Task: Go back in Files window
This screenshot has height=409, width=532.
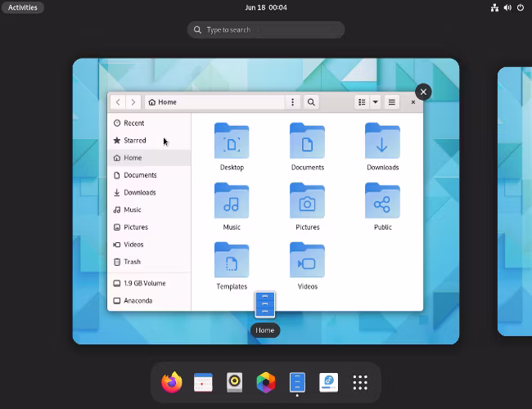Action: [118, 102]
